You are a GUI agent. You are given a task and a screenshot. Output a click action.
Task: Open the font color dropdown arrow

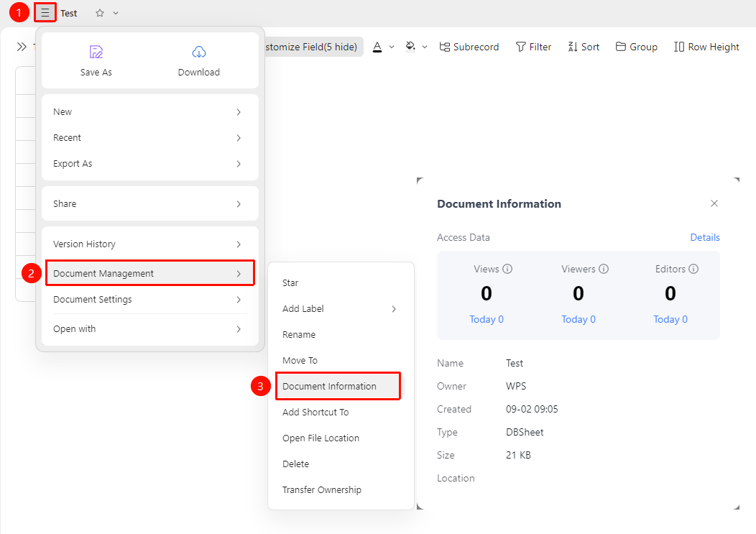click(392, 47)
